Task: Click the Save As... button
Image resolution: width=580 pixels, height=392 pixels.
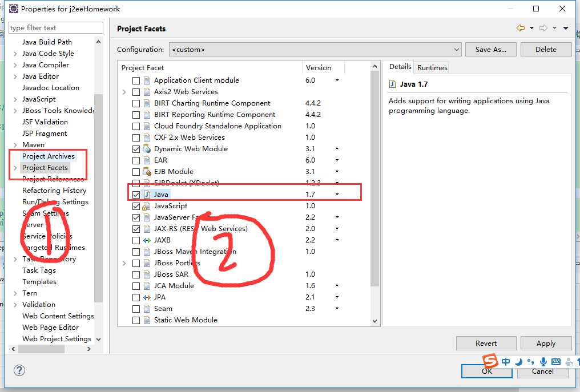Action: [490, 50]
